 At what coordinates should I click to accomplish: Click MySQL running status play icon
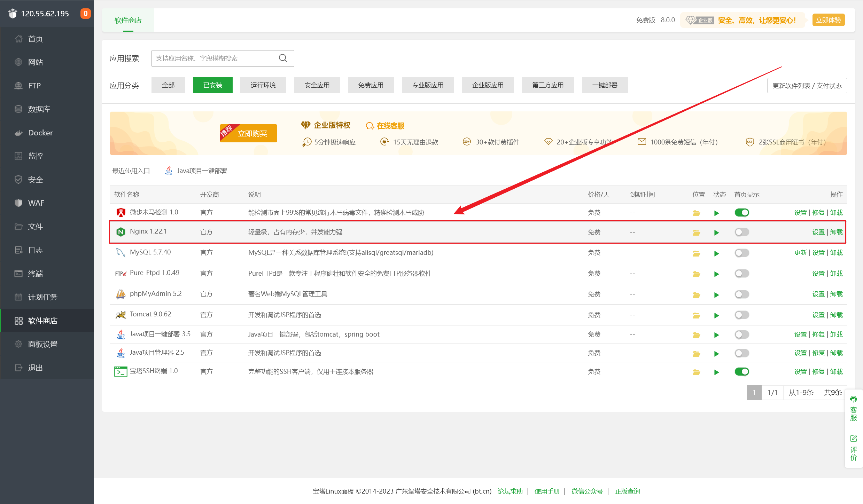(x=716, y=253)
